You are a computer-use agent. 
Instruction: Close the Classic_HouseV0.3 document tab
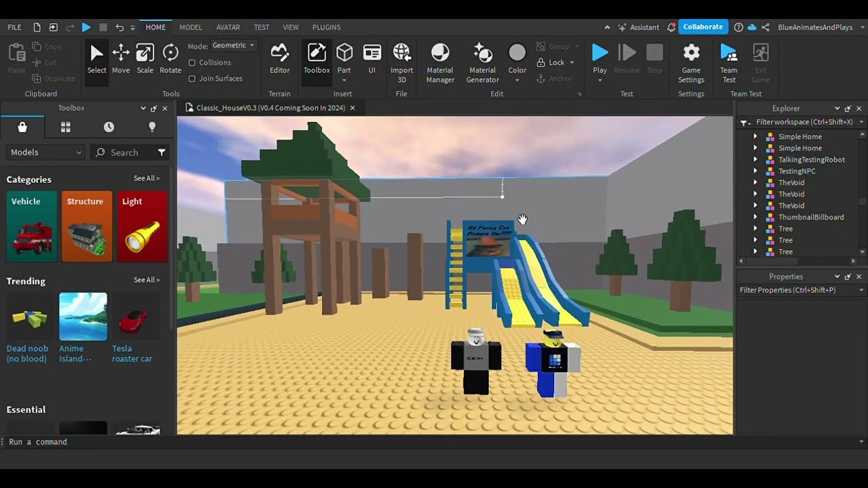click(352, 108)
